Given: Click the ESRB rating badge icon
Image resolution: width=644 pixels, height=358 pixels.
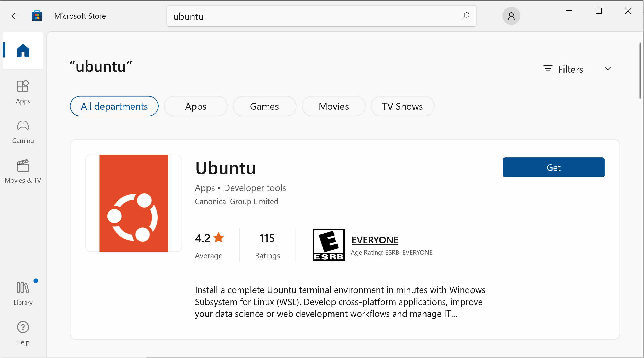Looking at the screenshot, I should click(x=329, y=245).
